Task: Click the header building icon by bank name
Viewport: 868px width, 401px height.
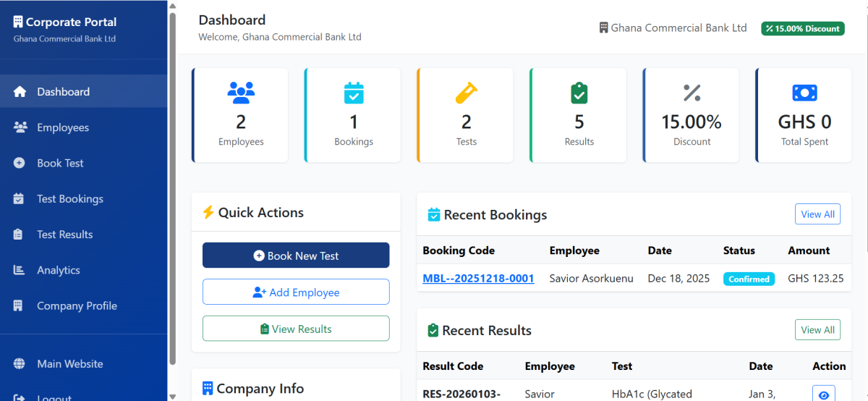Action: (604, 28)
